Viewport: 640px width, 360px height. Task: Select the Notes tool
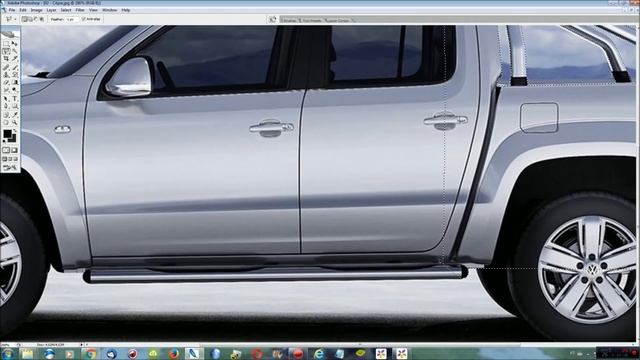point(6,115)
